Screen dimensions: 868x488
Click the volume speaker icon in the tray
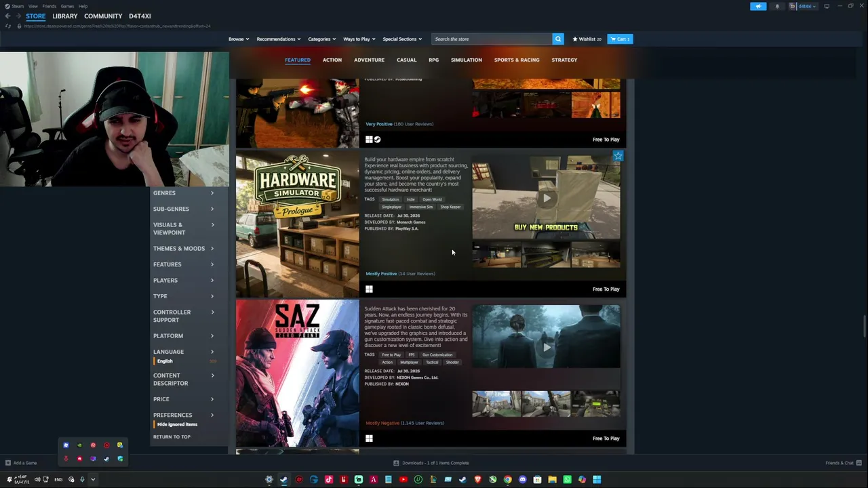click(37, 480)
